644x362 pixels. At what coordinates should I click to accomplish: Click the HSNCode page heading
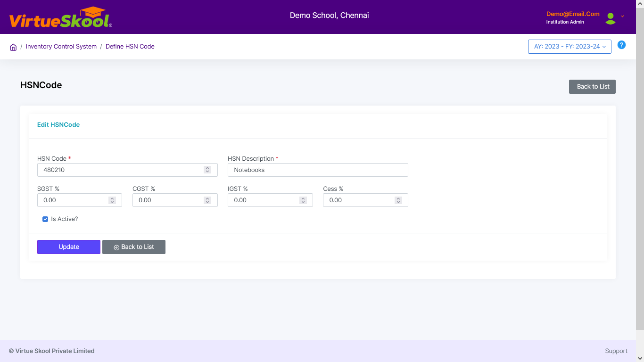(x=41, y=85)
